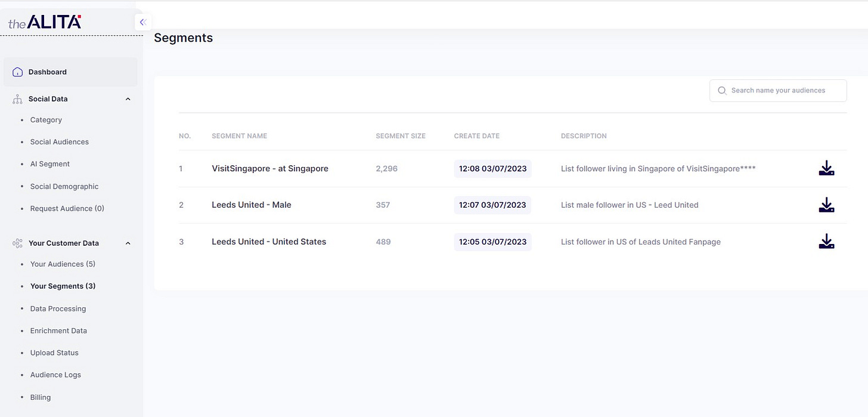Click the Dashboard home icon
The height and width of the screenshot is (417, 868).
click(17, 72)
